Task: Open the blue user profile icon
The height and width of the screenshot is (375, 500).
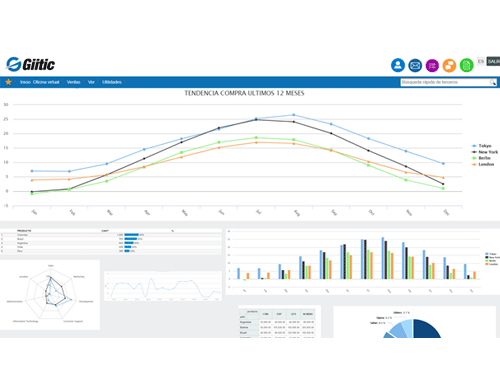Action: coord(398,65)
